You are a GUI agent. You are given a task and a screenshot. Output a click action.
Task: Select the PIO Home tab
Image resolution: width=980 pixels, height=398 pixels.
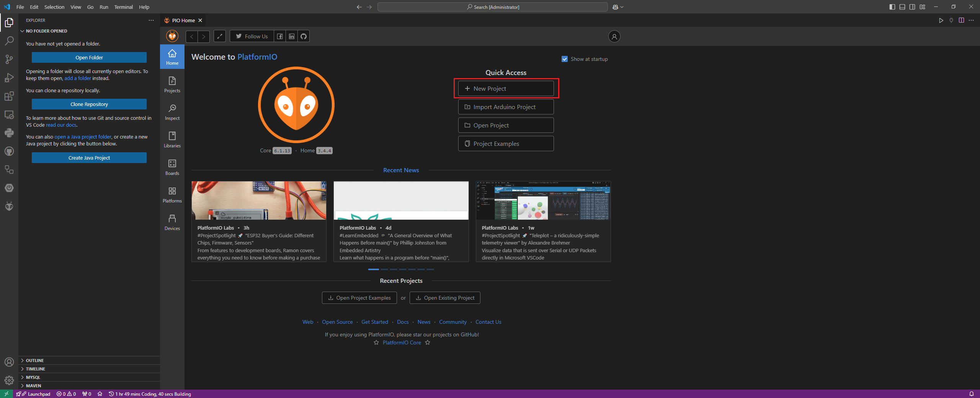point(183,20)
